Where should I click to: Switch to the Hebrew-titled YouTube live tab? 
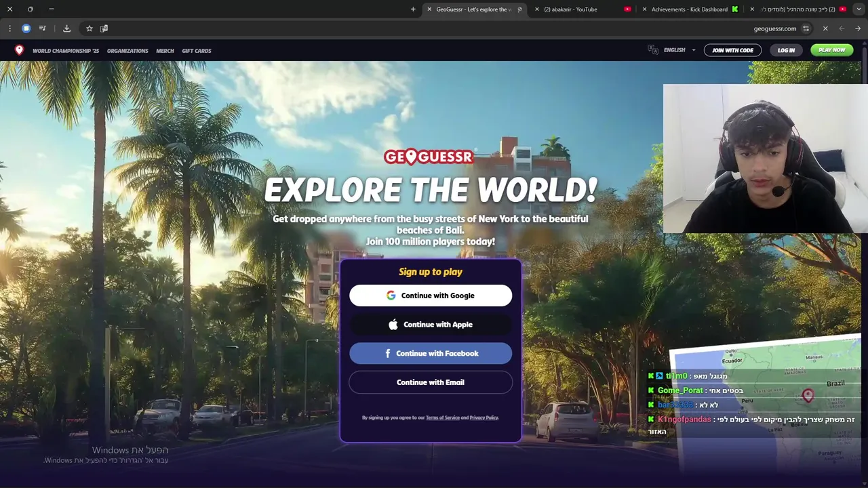797,9
